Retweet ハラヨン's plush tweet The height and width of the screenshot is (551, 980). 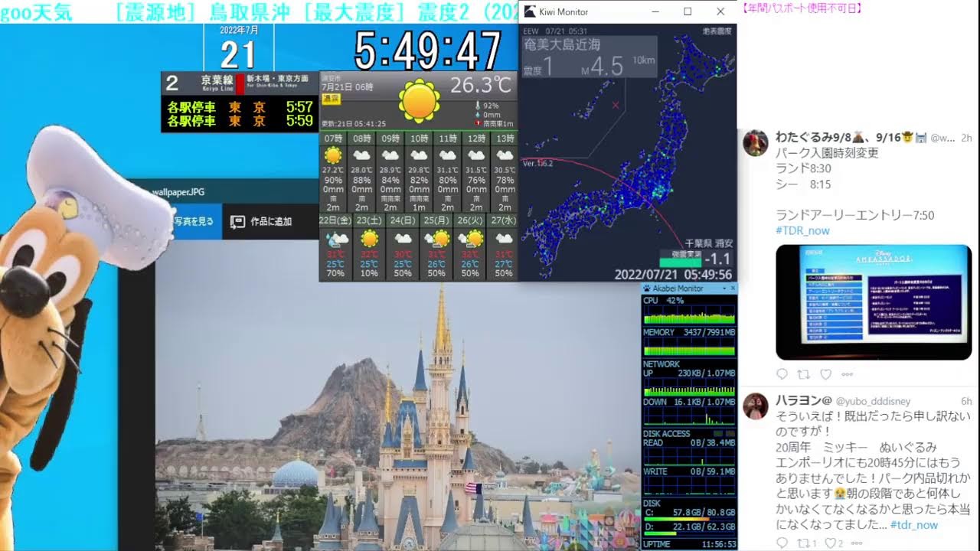(804, 543)
